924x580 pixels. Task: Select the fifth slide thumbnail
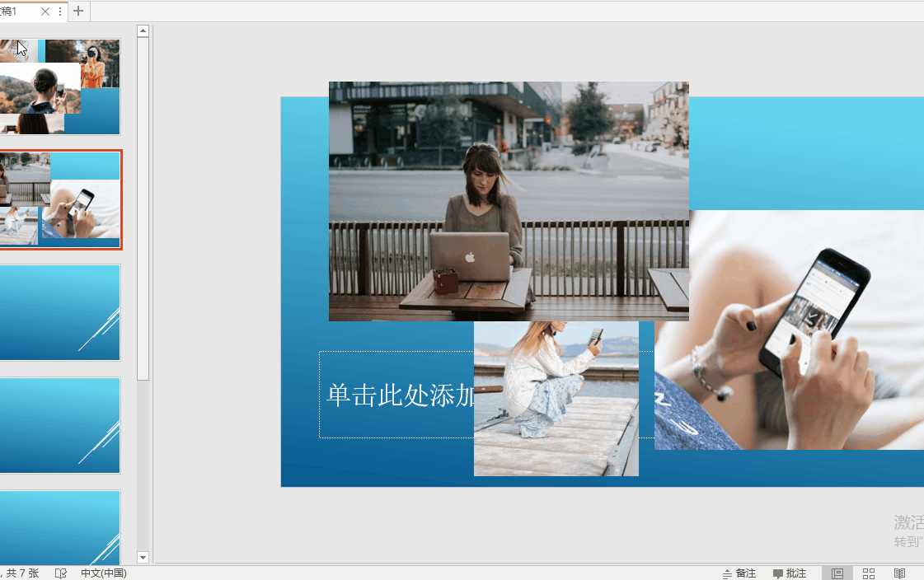pos(59,527)
